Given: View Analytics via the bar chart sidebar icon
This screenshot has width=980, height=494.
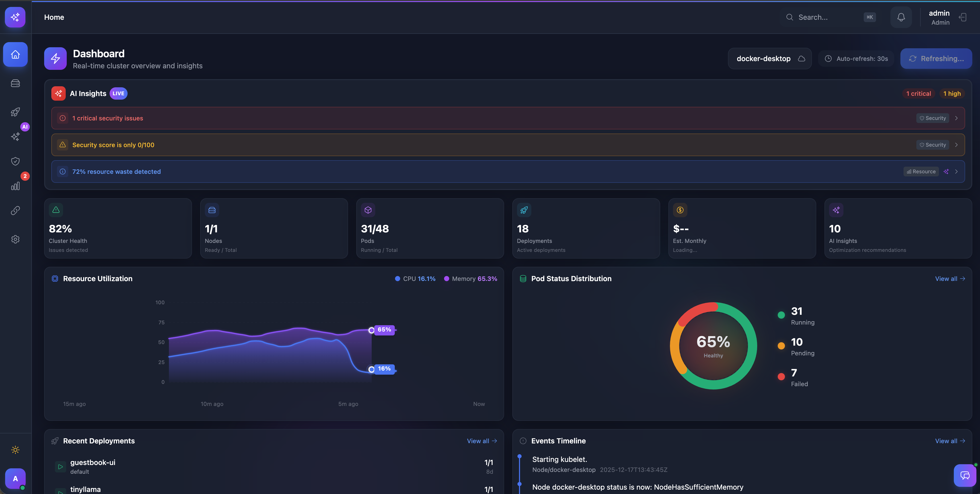Looking at the screenshot, I should point(15,186).
